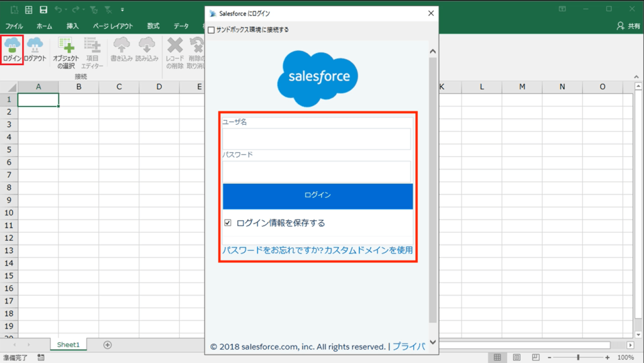Uncheck ログイン情報を保存する checkbox

coord(228,223)
